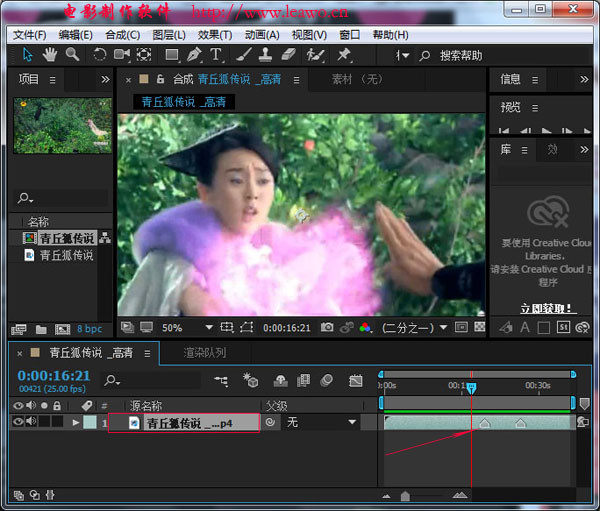Image resolution: width=600 pixels, height=511 pixels.
Task: Open the 文件(F) menu
Action: point(29,35)
